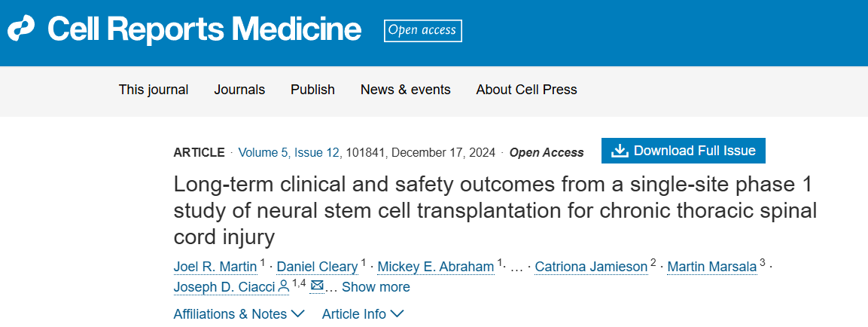Screen dimensions: 868x327
Task: Open the Journals menu
Action: tap(239, 90)
